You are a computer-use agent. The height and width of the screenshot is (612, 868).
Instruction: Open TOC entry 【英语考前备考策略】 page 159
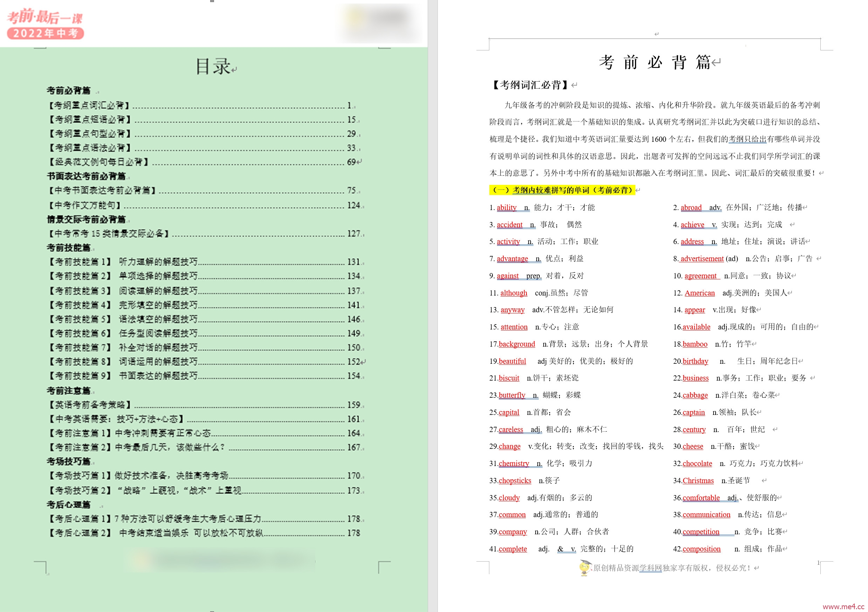(x=205, y=405)
